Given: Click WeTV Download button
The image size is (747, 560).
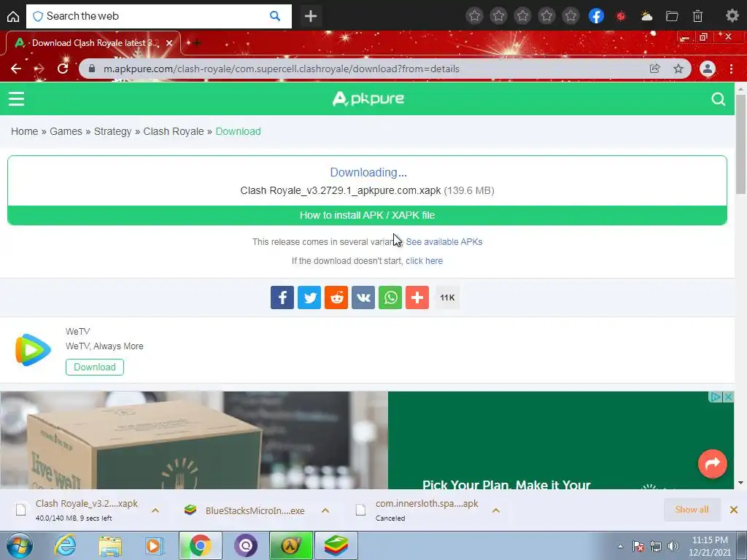Looking at the screenshot, I should pyautogui.click(x=95, y=367).
